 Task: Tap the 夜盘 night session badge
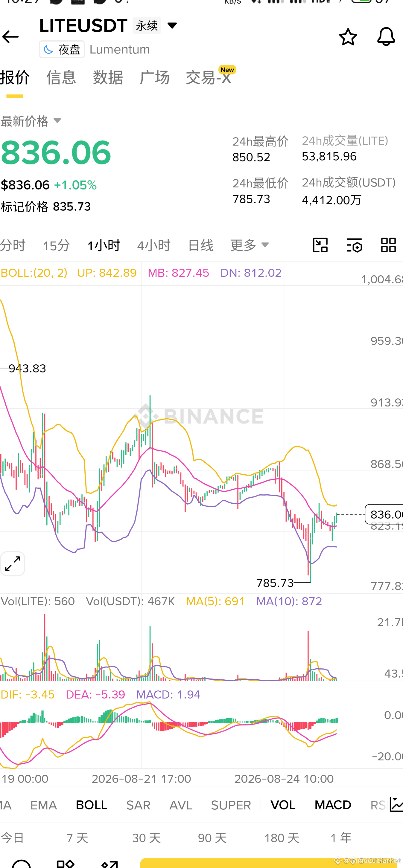coord(62,49)
